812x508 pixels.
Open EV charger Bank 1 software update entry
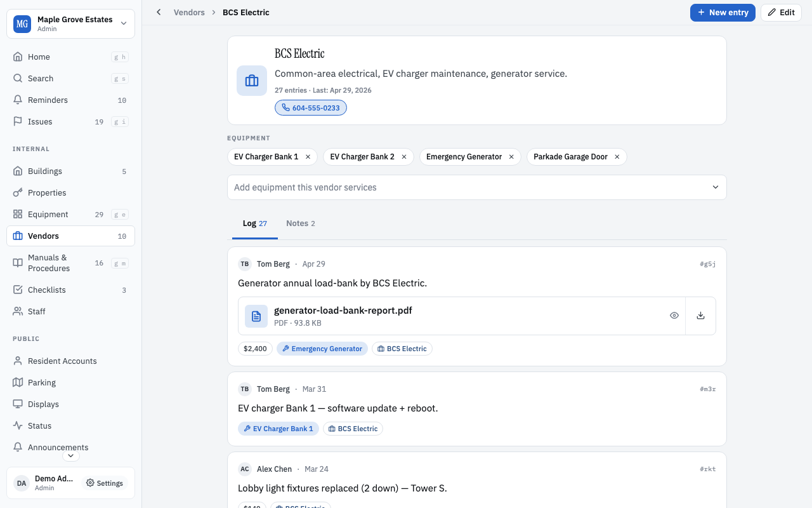338,408
